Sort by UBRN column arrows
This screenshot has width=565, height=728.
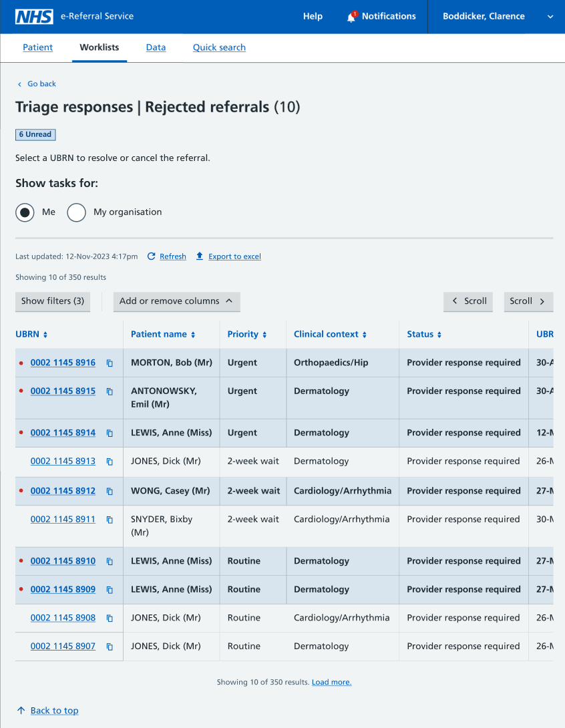pos(45,335)
